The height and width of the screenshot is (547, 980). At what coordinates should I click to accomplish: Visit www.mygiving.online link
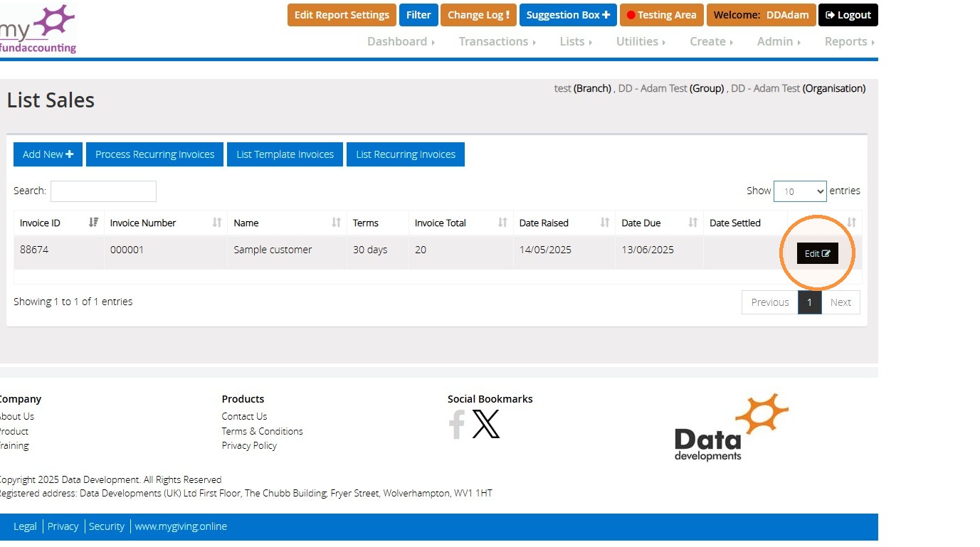(x=181, y=526)
